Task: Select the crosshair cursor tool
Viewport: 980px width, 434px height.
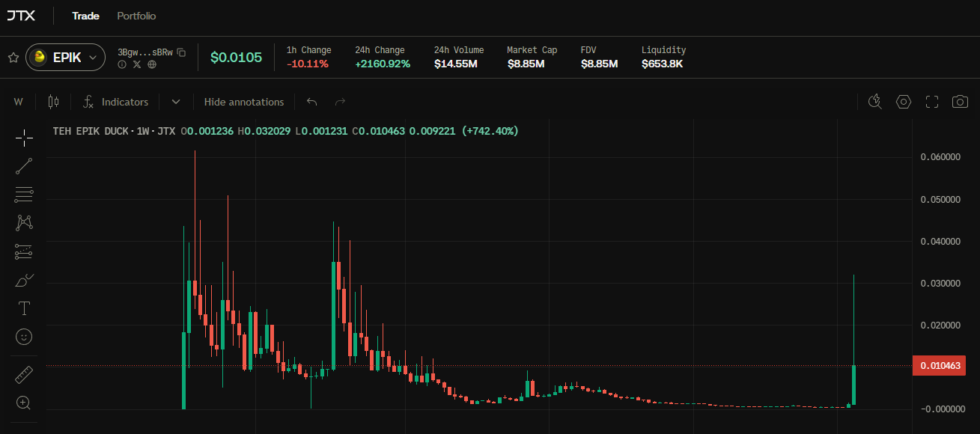Action: tap(24, 138)
